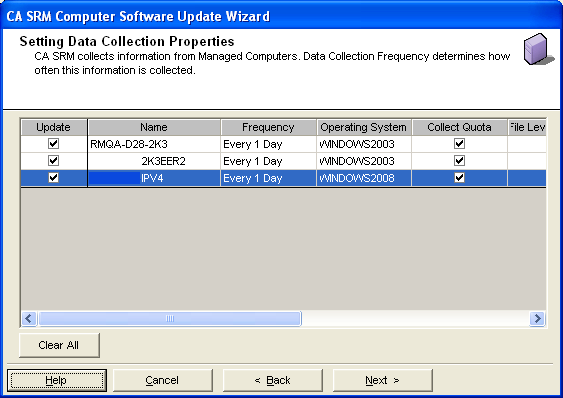Proceed with the Next button
Screen dimensions: 563x398
click(x=382, y=380)
